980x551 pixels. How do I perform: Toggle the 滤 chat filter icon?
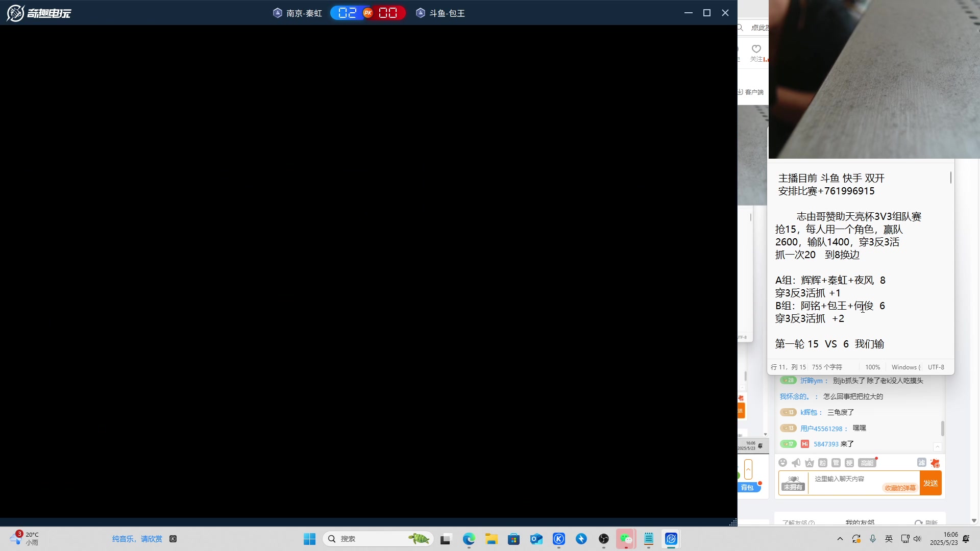click(x=922, y=462)
